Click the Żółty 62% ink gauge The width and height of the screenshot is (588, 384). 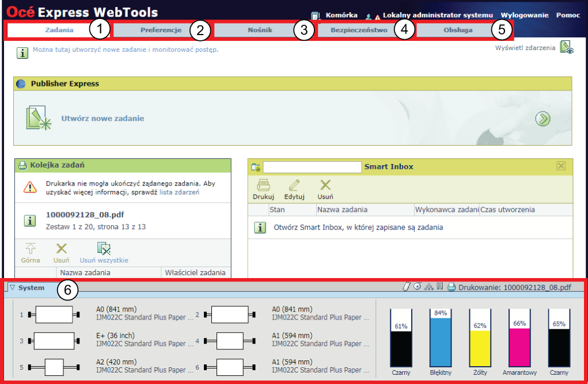480,338
